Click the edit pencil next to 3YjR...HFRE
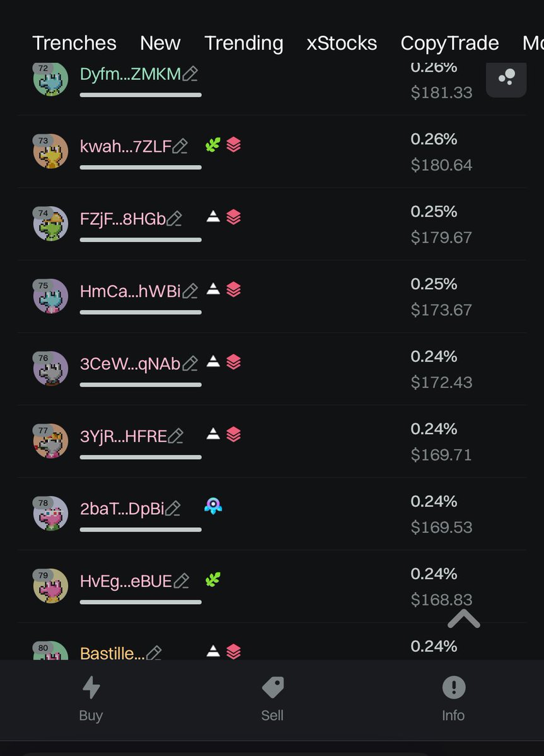This screenshot has height=756, width=544. point(176,436)
